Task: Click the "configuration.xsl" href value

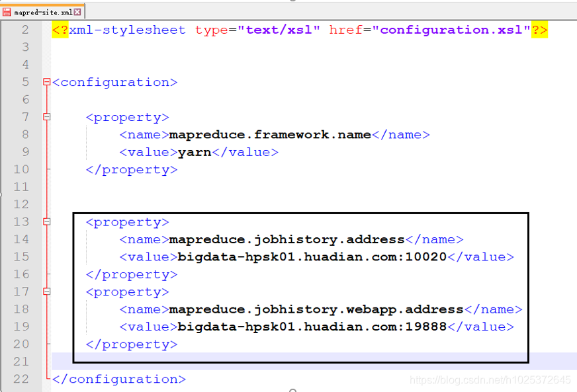Action: [x=451, y=30]
